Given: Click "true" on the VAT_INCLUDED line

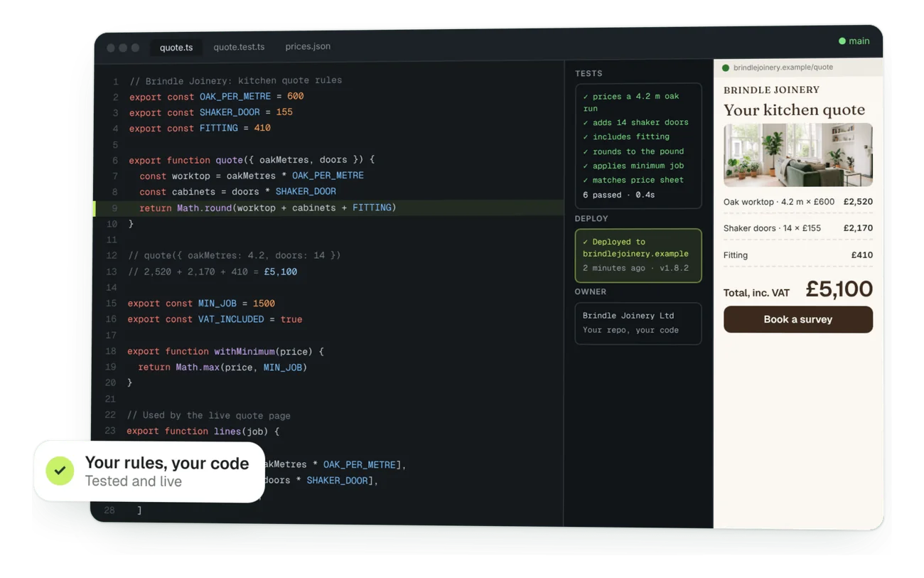Looking at the screenshot, I should click(x=291, y=319).
